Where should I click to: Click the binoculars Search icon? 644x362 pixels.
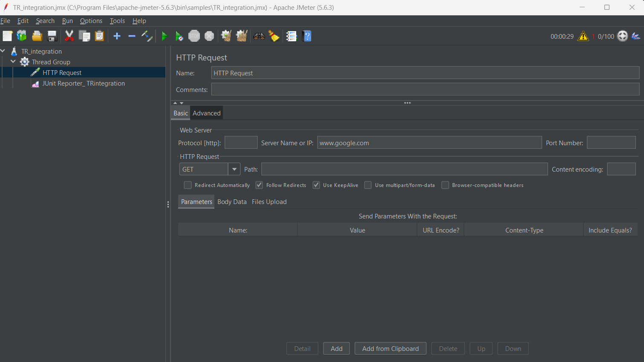tap(259, 36)
